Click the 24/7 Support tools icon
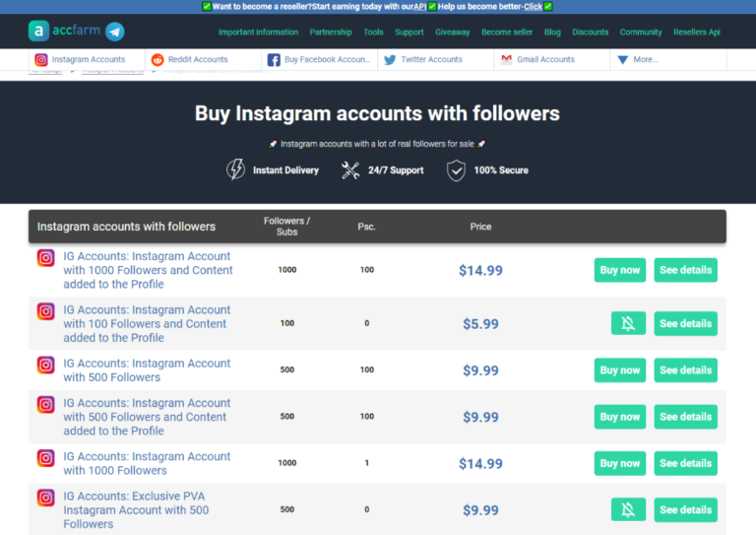The image size is (756, 535). (x=350, y=170)
